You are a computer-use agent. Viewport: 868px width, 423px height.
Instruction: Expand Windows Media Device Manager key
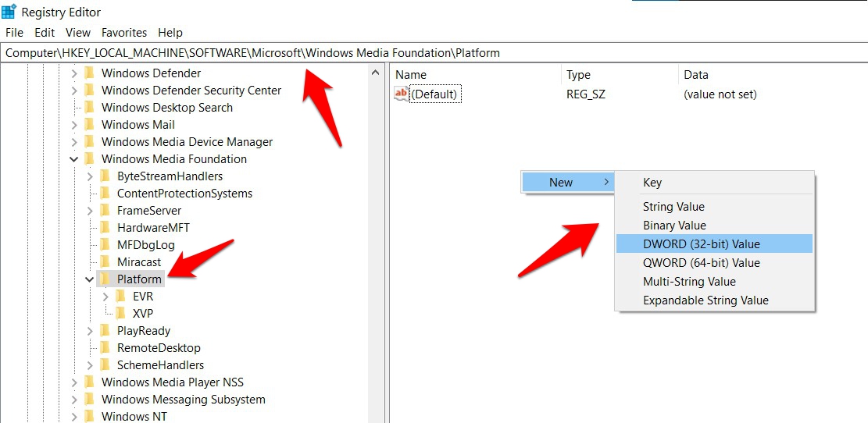pyautogui.click(x=74, y=142)
